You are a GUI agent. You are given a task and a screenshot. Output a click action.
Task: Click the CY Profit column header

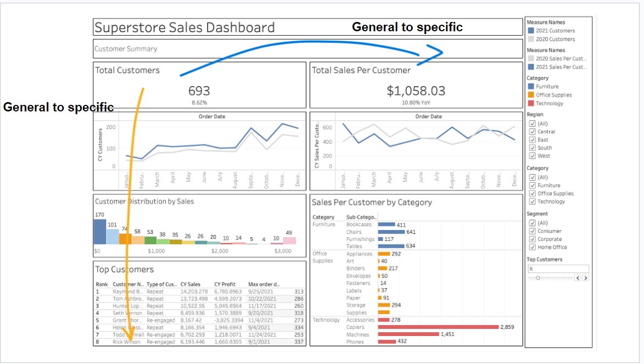tap(225, 284)
